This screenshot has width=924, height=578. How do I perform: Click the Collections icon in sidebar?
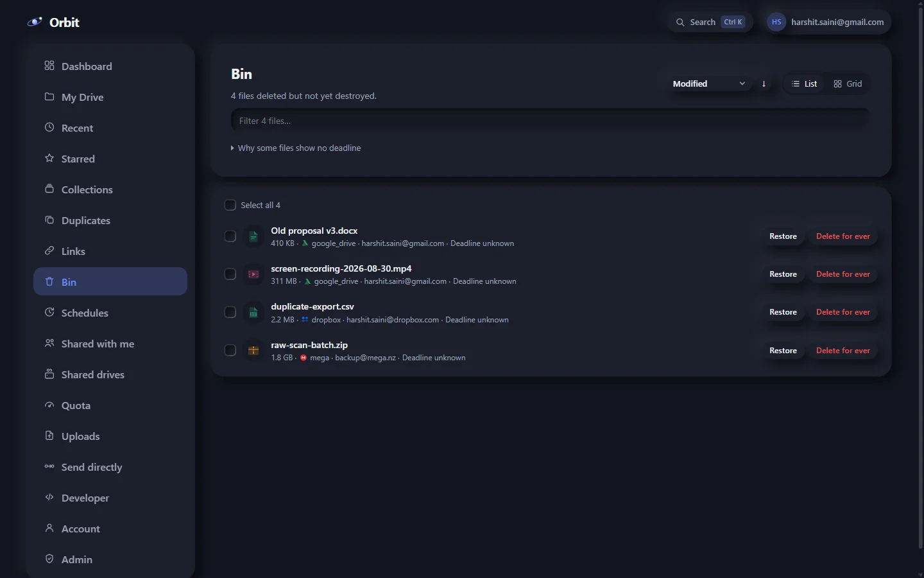coord(49,189)
